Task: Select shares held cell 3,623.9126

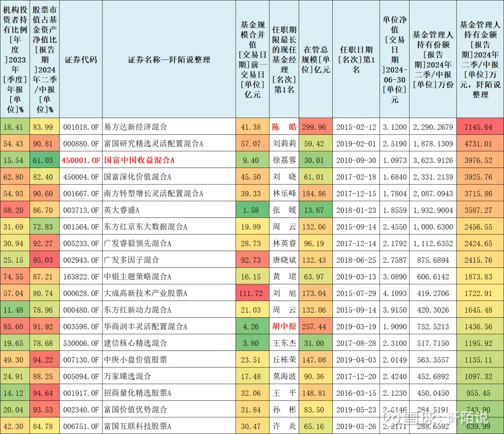Action: 433,160
